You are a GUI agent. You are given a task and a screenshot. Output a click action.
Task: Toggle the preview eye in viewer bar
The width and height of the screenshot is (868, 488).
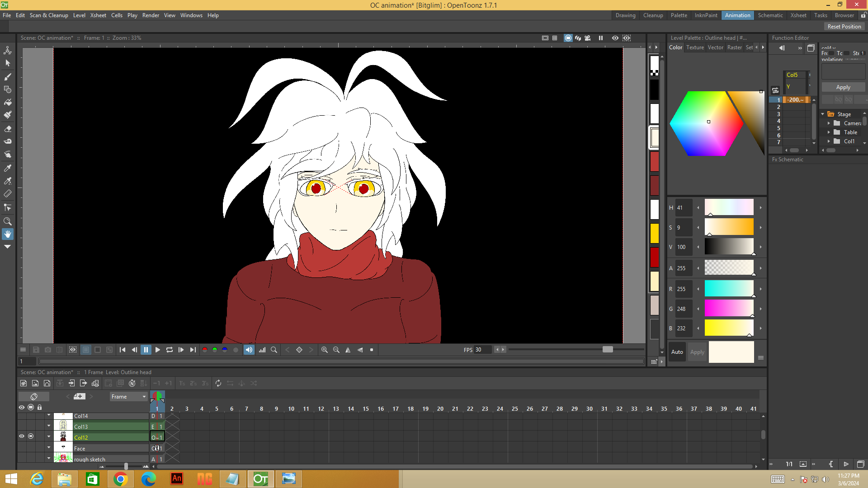tap(615, 38)
